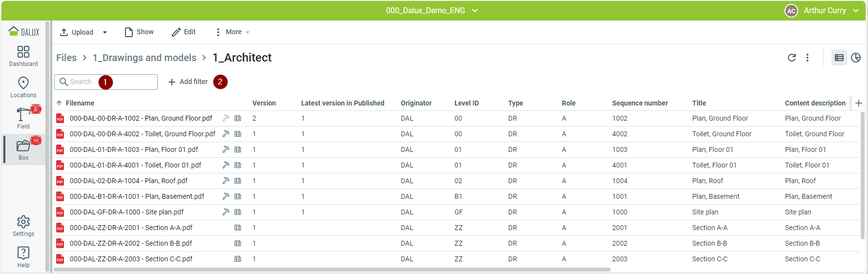Click the Add filter button
This screenshot has width=868, height=274.
188,82
